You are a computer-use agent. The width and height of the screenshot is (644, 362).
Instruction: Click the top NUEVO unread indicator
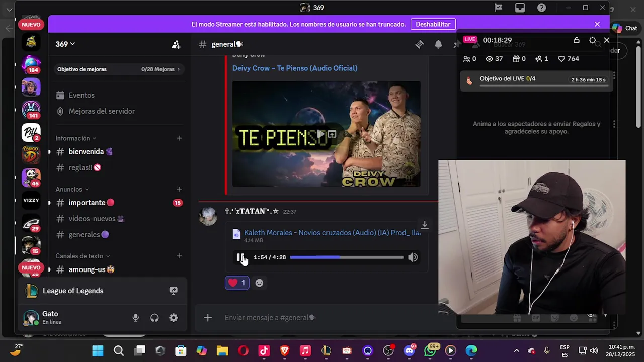point(31,25)
